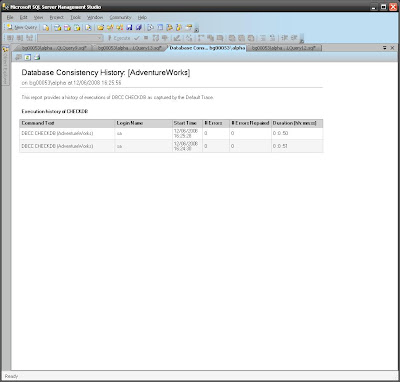Viewport: 400px width, 382px height.
Task: Click the Database Engine Query icon
Action: pos(46,28)
